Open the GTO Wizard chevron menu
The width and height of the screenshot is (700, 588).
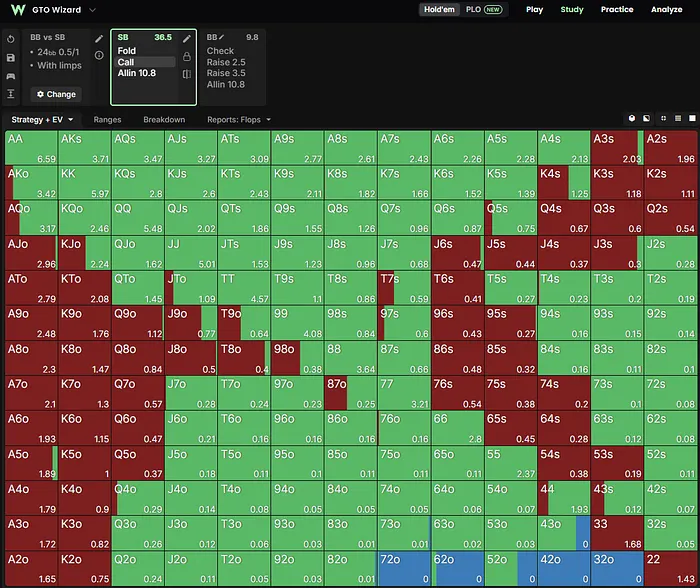pyautogui.click(x=92, y=10)
